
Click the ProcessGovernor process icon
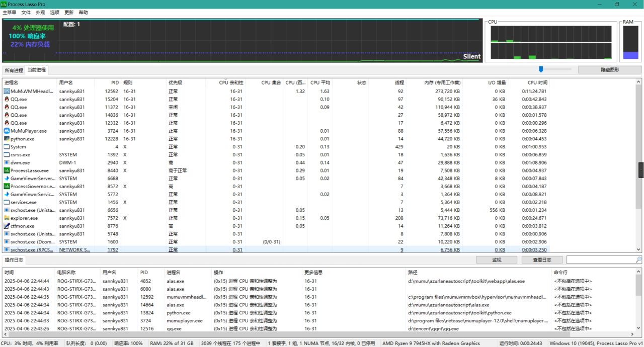tap(7, 187)
